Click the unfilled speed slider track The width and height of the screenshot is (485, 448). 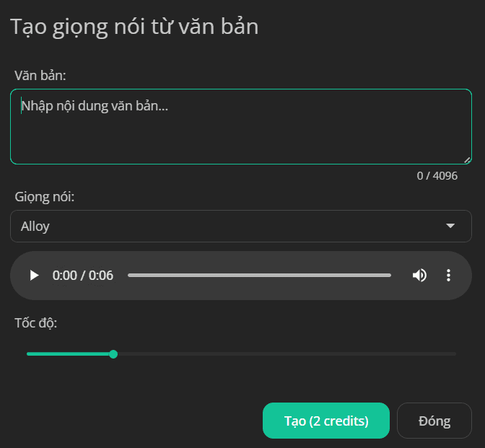(287, 354)
